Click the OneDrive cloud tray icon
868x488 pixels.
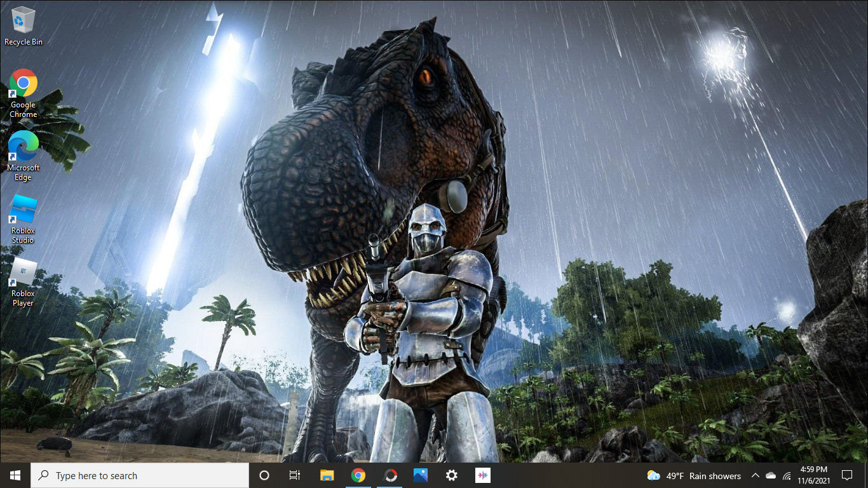click(x=771, y=475)
